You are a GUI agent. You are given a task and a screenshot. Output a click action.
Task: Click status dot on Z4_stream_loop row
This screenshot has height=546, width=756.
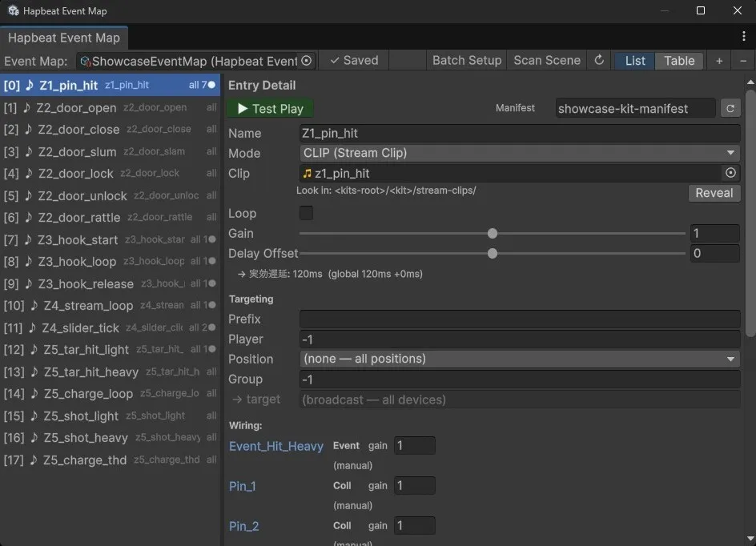[x=211, y=305]
